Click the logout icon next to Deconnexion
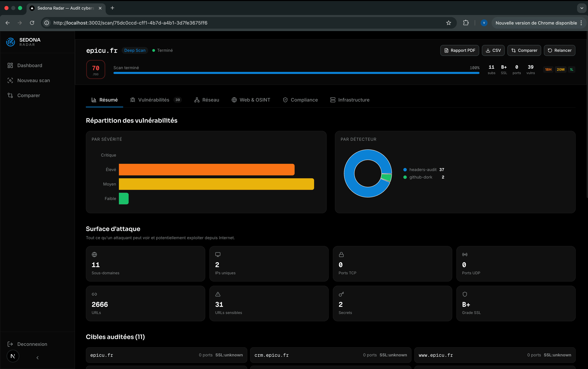 10,344
